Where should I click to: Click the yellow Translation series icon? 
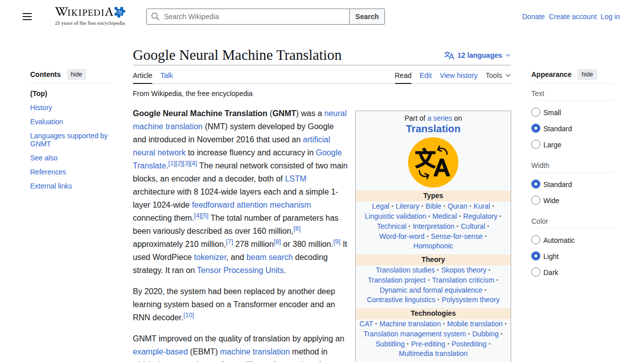433,162
